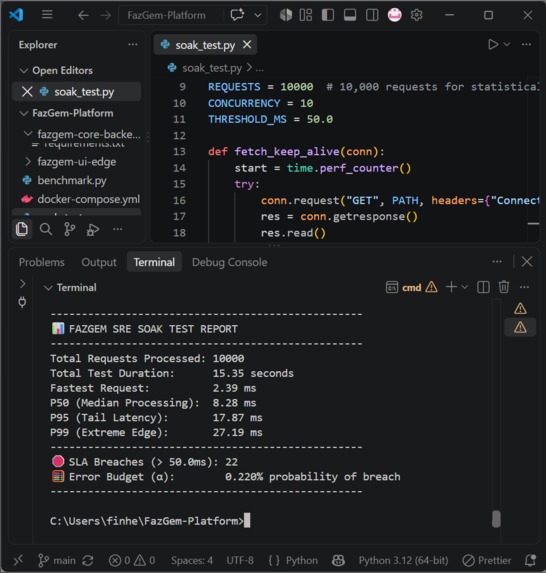Switch to the Debug Console tab
Image resolution: width=546 pixels, height=573 pixels.
pyautogui.click(x=230, y=262)
